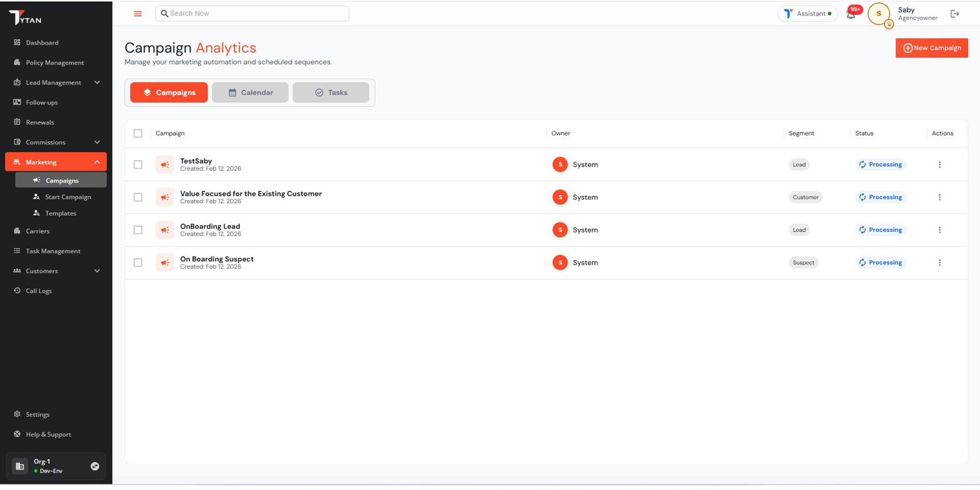980x490 pixels.
Task: Click megaphone icon for Value Focused campaign
Action: [165, 197]
